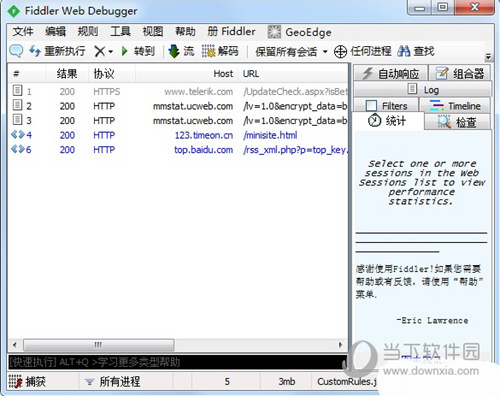This screenshot has width=500, height=396.
Task: Select session 2 document icon
Action: coord(17,105)
